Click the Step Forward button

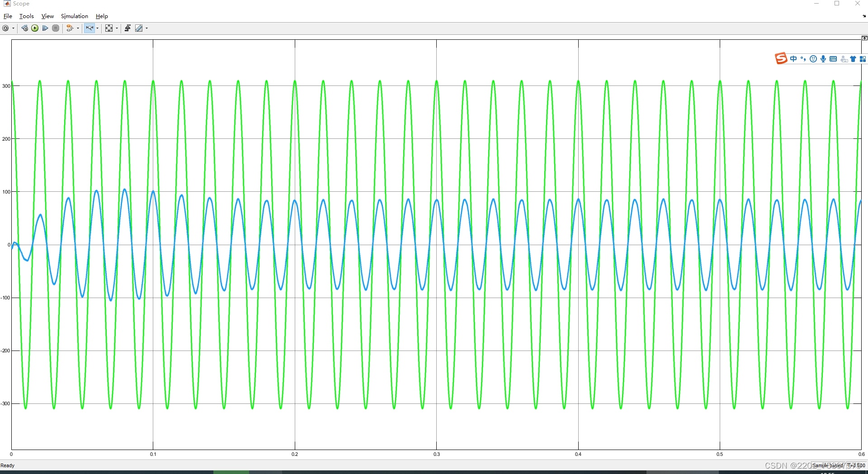(x=45, y=28)
